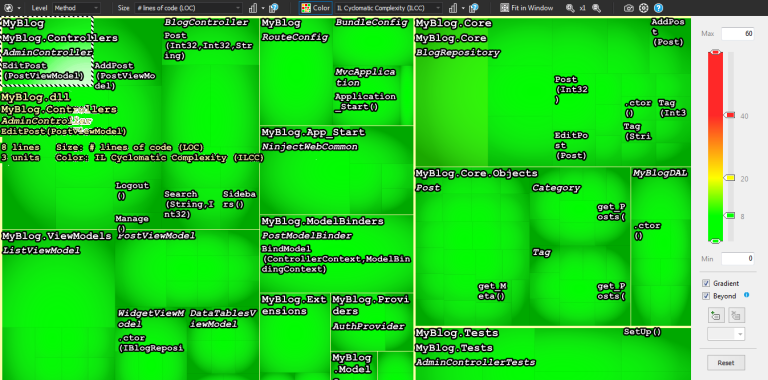Open treemap settings gear icon

coord(644,8)
